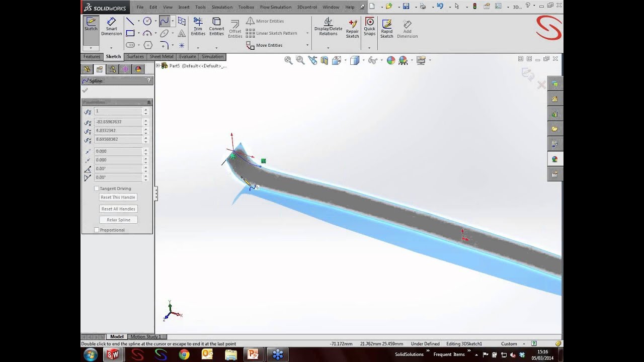Switch to the Surfaces tab
Image resolution: width=644 pixels, height=362 pixels.
pyautogui.click(x=135, y=57)
